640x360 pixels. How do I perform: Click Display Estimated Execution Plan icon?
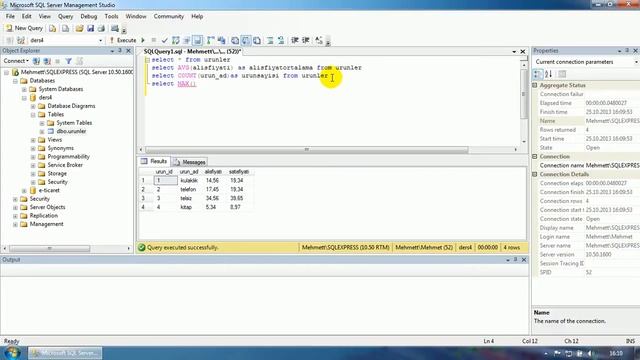[x=176, y=40]
